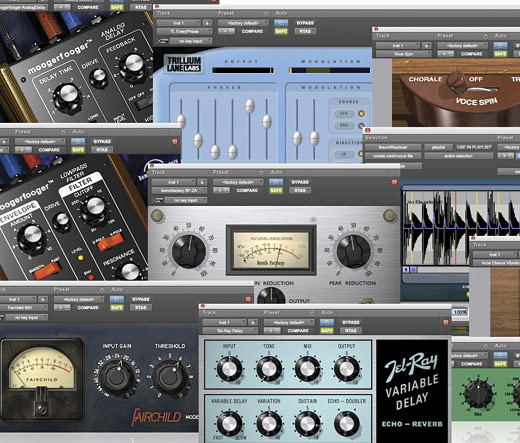
Task: Open Inst 1 track dropdown in TL EveryPhase window
Action: pos(178,23)
